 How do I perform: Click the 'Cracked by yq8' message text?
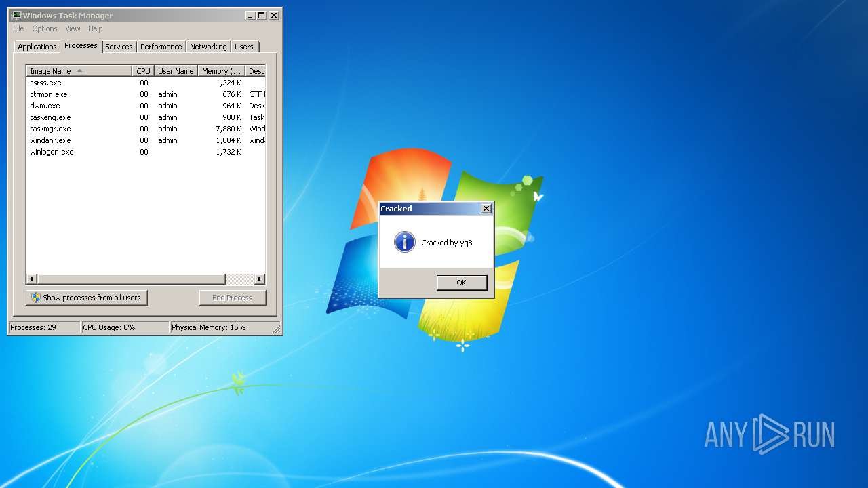pyautogui.click(x=447, y=243)
